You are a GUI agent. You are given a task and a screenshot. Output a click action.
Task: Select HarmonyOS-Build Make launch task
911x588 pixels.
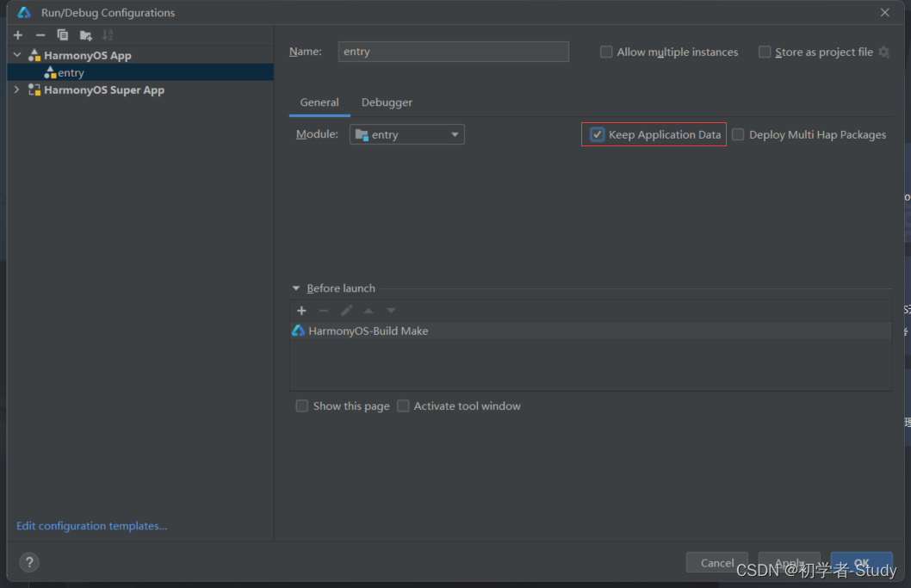(x=591, y=331)
